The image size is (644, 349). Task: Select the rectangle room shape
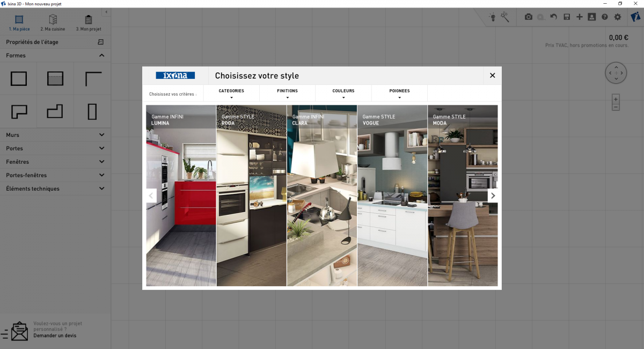[x=19, y=79]
